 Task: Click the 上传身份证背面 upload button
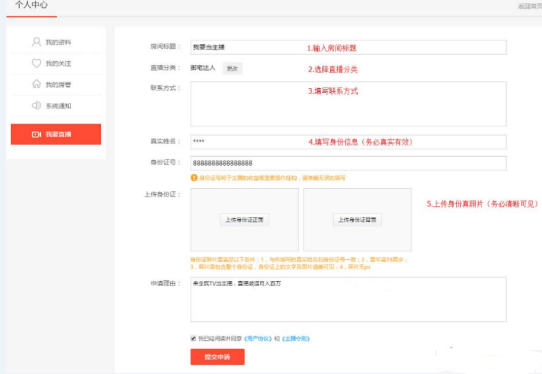[x=357, y=219]
